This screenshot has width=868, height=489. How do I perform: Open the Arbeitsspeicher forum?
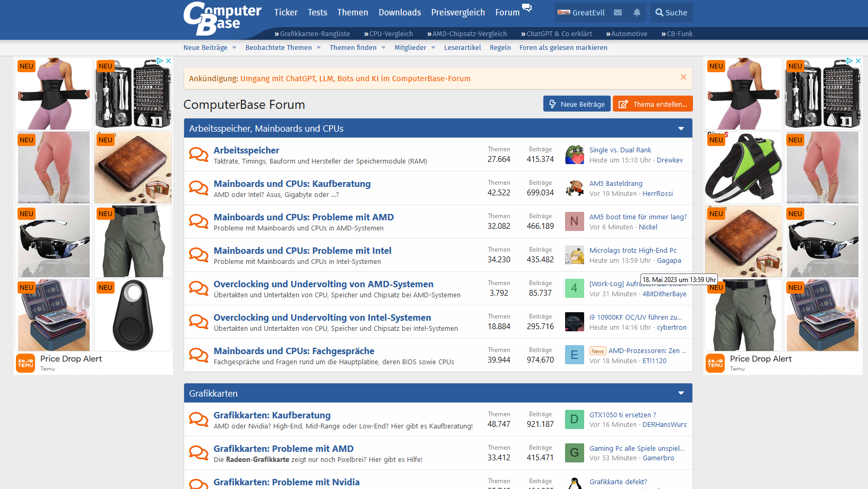coord(246,150)
